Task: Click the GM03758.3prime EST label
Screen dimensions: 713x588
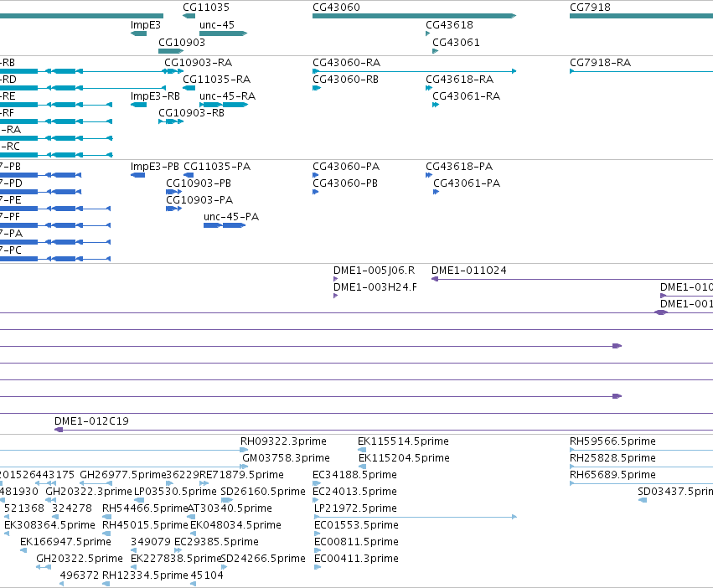Action: point(286,458)
